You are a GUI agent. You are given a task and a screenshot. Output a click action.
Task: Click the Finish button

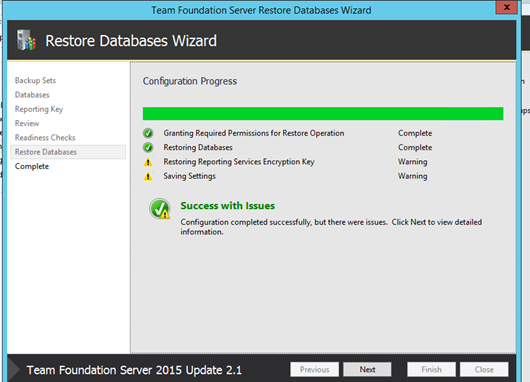point(431,369)
